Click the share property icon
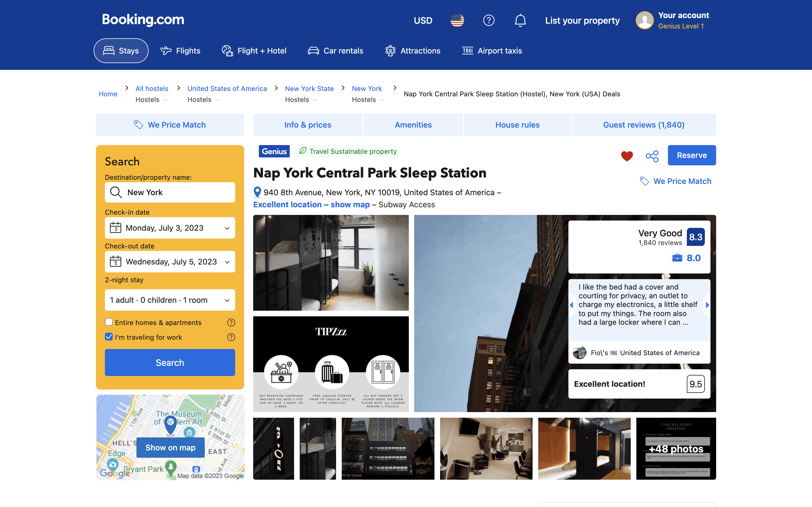 [652, 156]
